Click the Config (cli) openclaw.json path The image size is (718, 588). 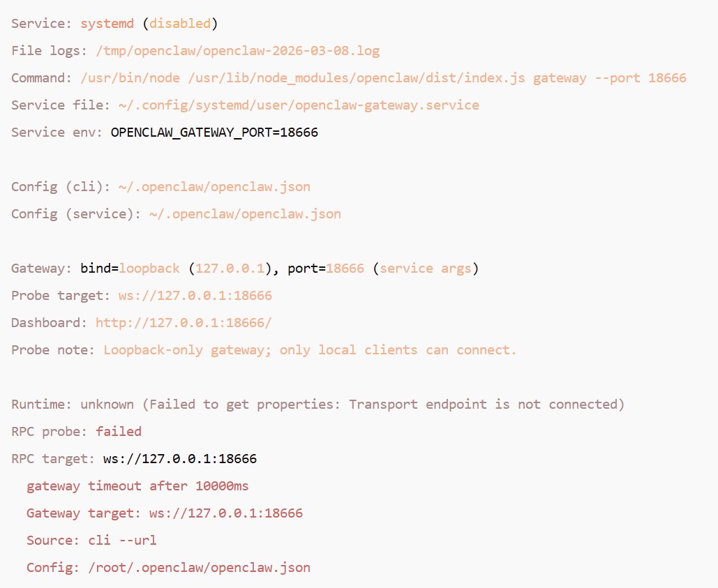(x=214, y=187)
